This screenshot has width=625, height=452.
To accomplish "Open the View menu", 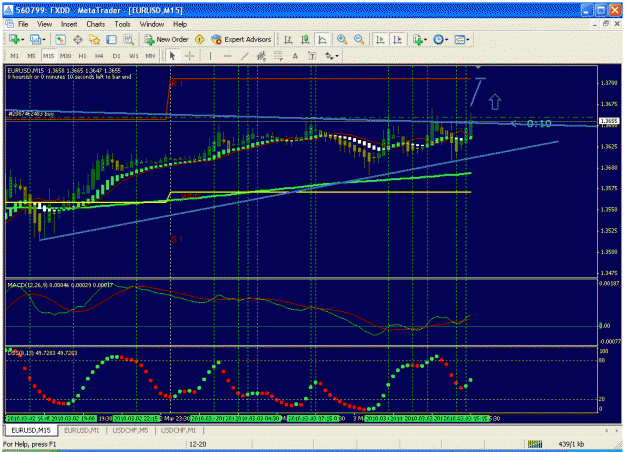I will point(45,24).
